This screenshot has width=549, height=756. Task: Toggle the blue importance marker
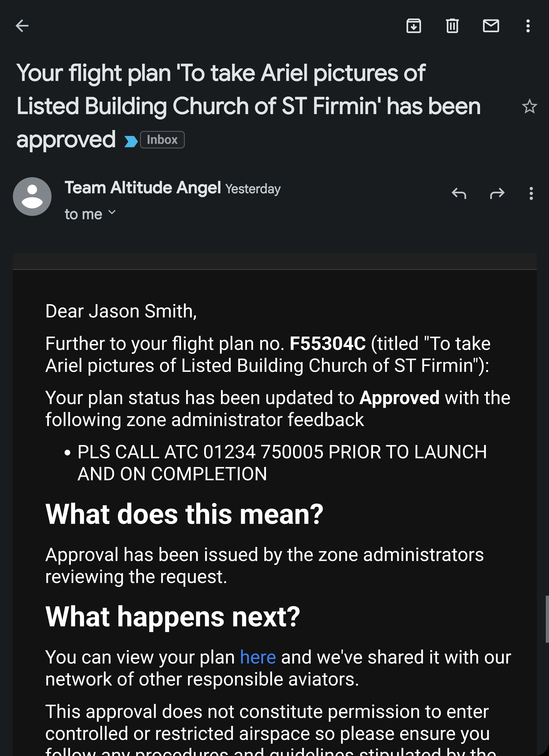131,141
